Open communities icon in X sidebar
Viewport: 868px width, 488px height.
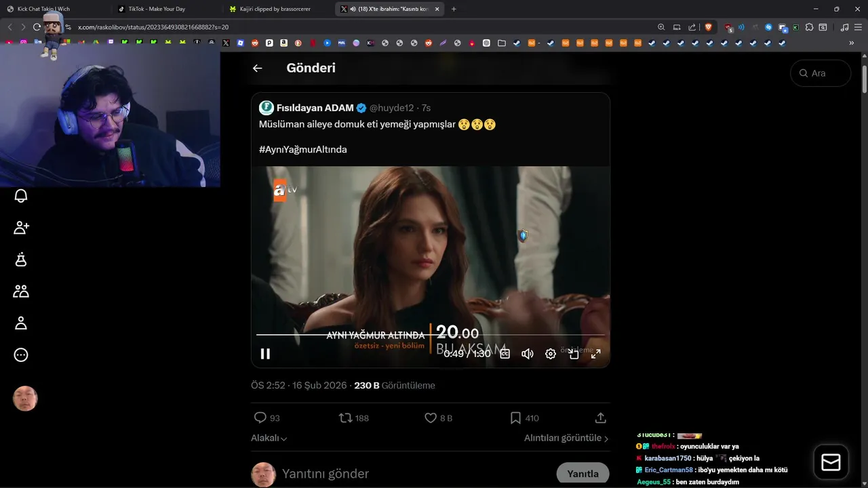point(21,291)
